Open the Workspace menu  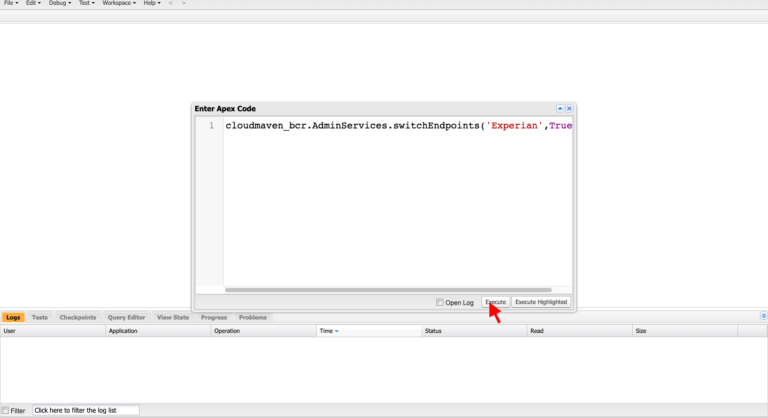119,3
